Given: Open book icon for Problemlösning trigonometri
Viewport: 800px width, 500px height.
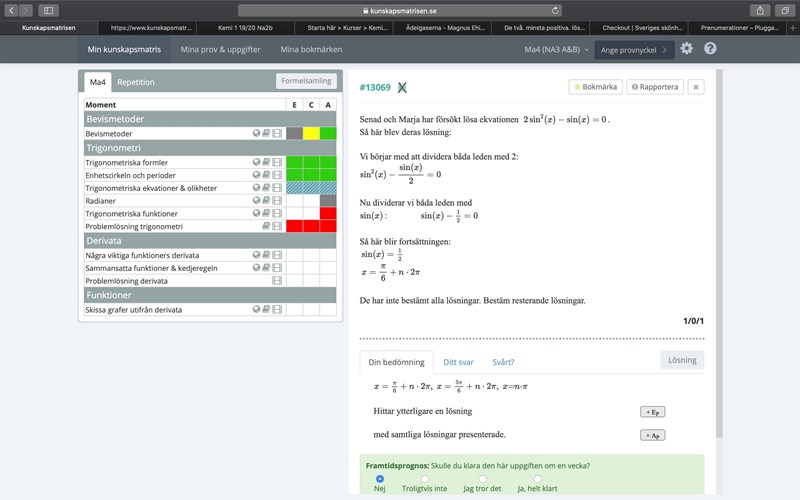Looking at the screenshot, I should [x=266, y=227].
